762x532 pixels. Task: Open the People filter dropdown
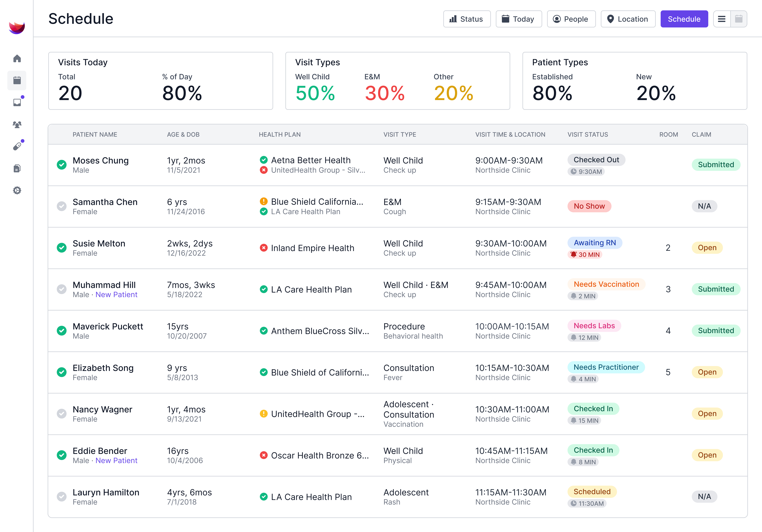[571, 19]
